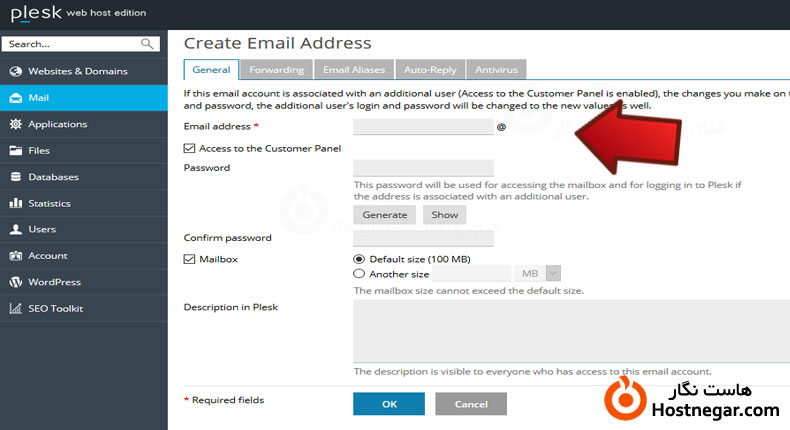Click the Websites & Domains globe icon
790x430 pixels.
pyautogui.click(x=16, y=72)
